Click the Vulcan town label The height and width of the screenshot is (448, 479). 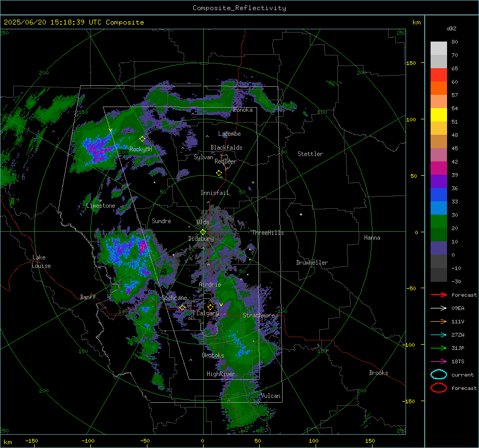[x=271, y=396]
